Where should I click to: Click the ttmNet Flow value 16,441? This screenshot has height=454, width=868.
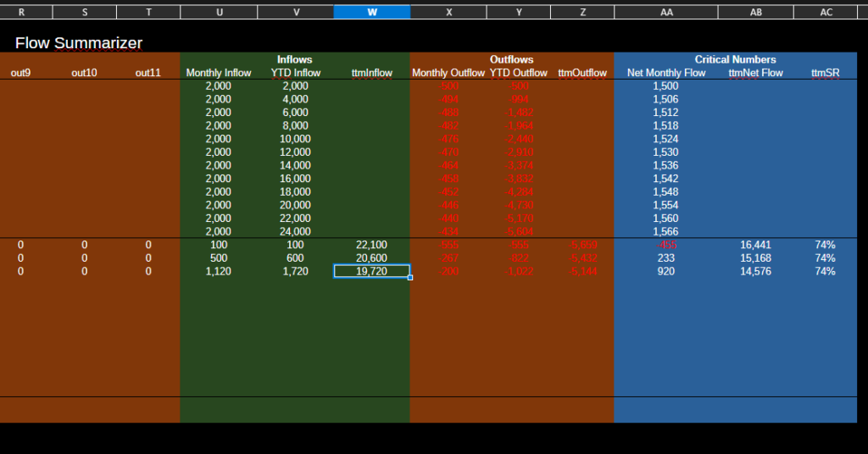pyautogui.click(x=755, y=245)
